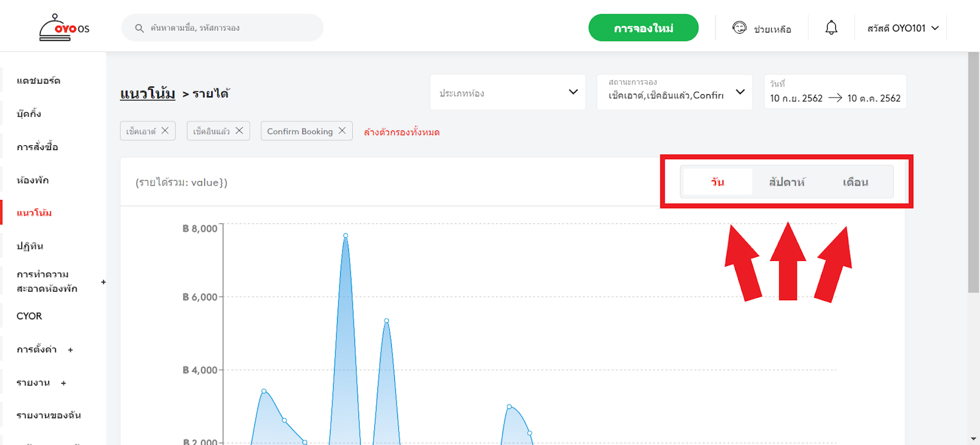Expand the housekeeping menu plus icon

click(x=104, y=282)
